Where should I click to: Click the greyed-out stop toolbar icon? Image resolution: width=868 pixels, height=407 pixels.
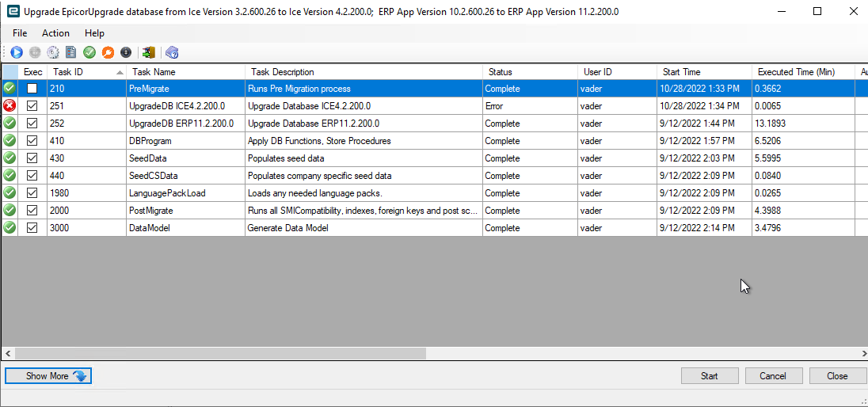pos(35,52)
